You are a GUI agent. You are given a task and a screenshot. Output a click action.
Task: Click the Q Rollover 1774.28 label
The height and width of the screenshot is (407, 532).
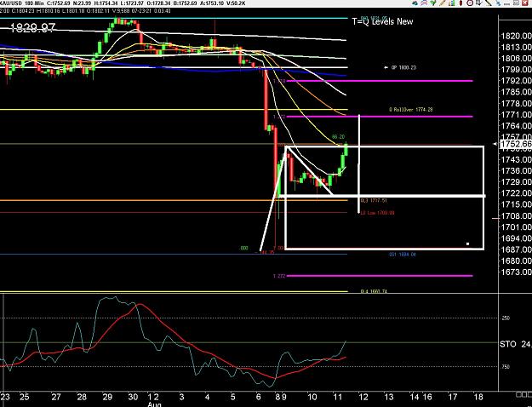coord(411,110)
